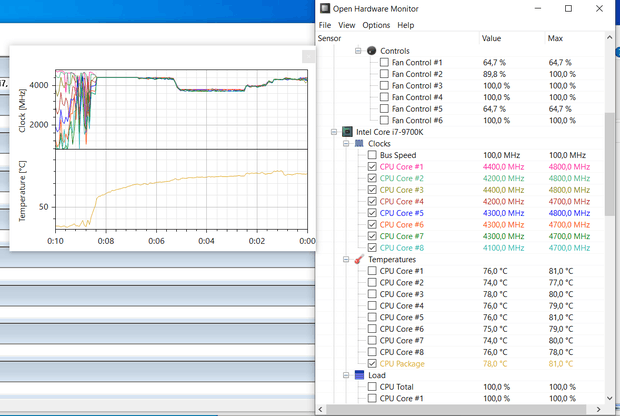620x416 pixels.
Task: Open the View menu
Action: [346, 25]
